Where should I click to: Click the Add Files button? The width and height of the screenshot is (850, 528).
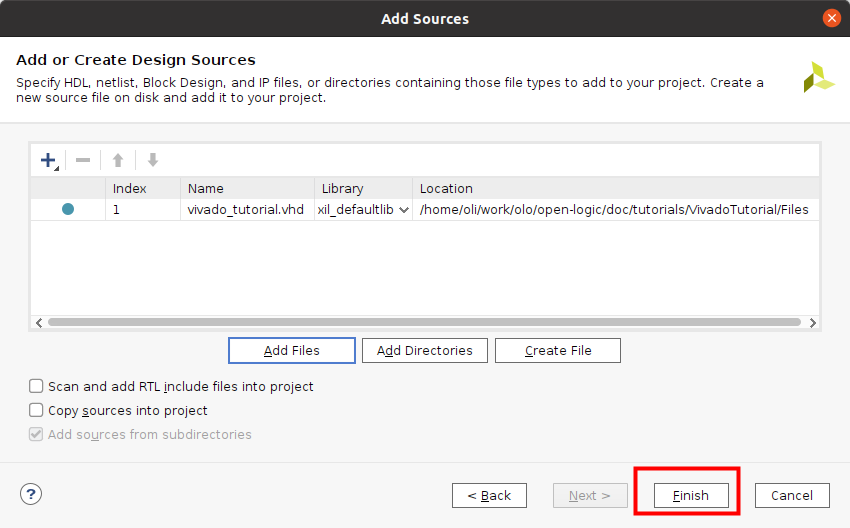tap(292, 350)
